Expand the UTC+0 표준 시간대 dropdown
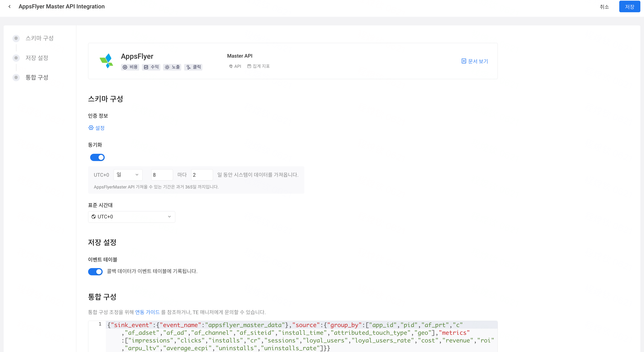 point(131,217)
